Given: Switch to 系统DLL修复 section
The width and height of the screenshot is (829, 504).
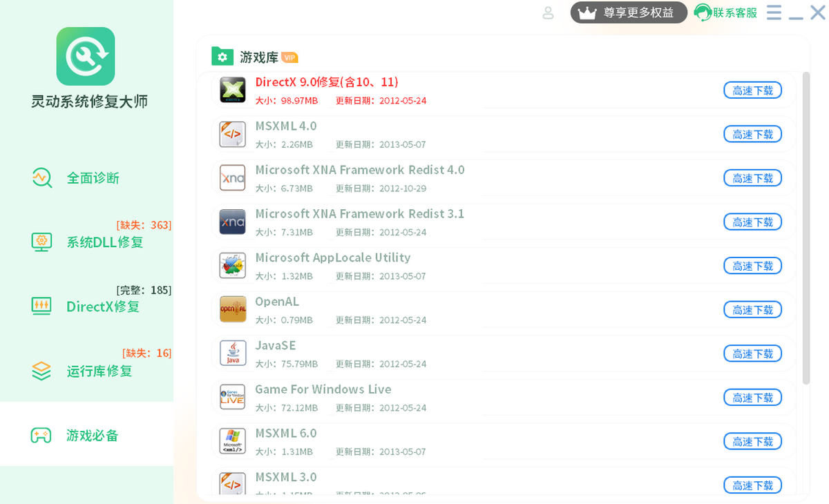Looking at the screenshot, I should tap(104, 242).
